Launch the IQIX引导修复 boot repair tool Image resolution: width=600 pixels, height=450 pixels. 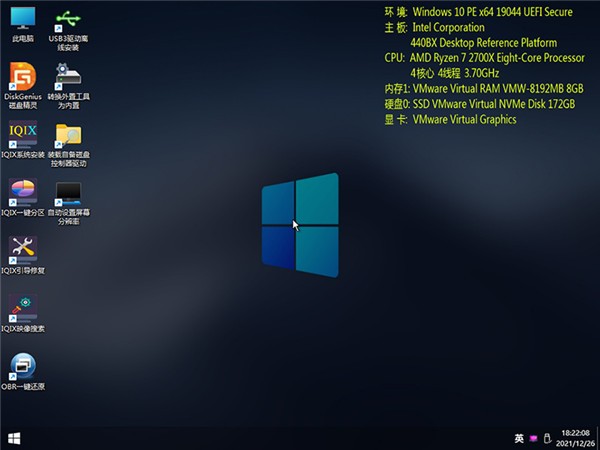(x=22, y=249)
